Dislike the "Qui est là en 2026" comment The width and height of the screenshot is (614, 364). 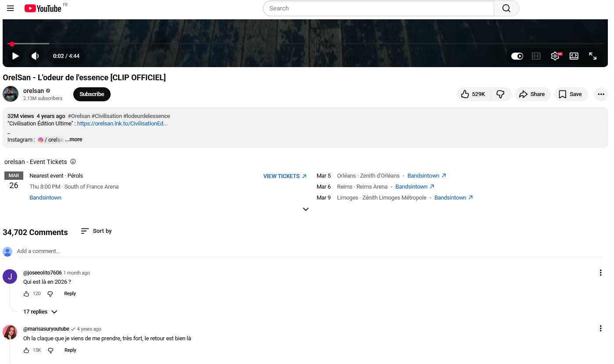click(50, 294)
